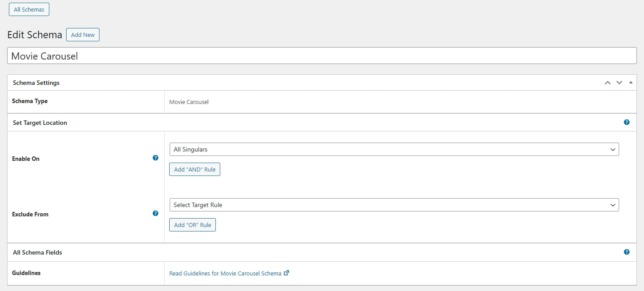Click the All Schema Fields section header
Viewport: 644px width, 291px height.
(x=37, y=252)
